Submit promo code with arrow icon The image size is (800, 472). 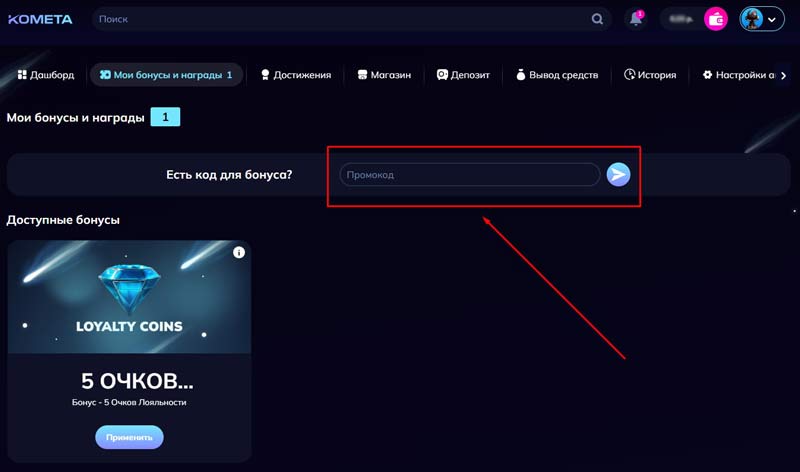pyautogui.click(x=618, y=175)
